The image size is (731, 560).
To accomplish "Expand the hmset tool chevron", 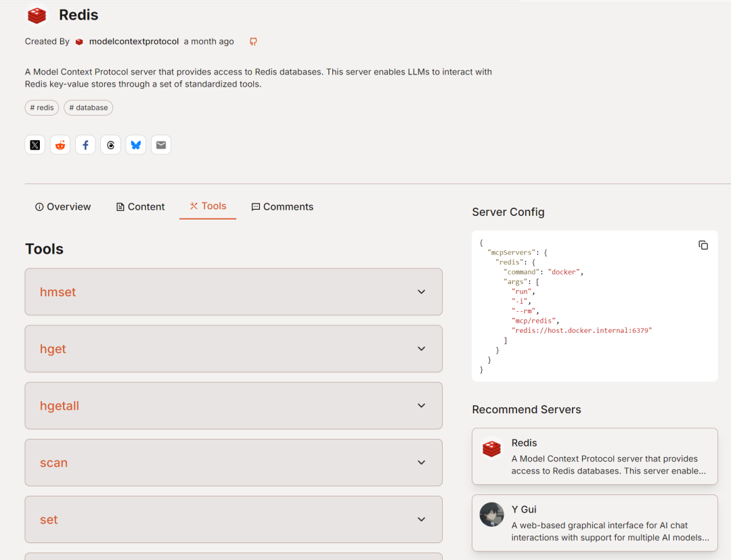I will coord(422,291).
